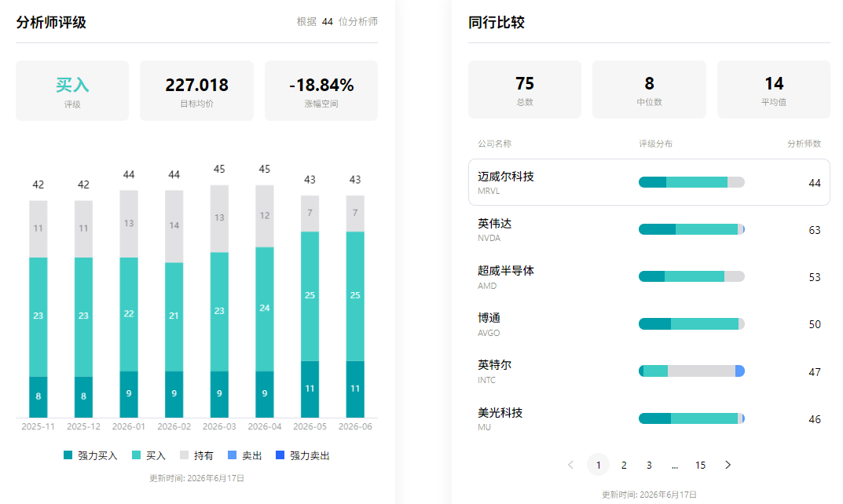Click rating distribution bar for MRVL
843x504 pixels.
coord(691,182)
